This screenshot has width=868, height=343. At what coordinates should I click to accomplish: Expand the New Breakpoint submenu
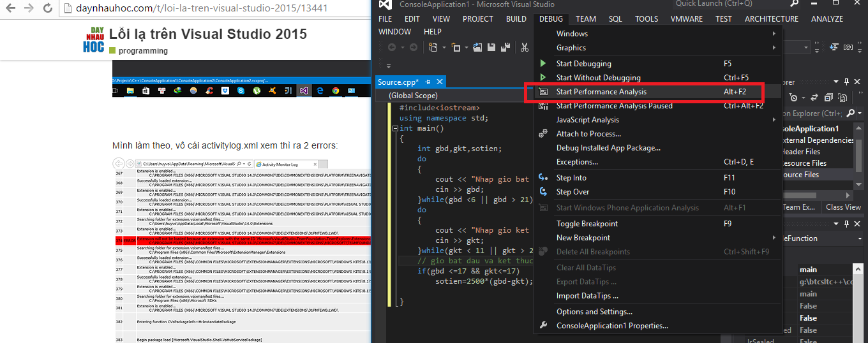657,237
